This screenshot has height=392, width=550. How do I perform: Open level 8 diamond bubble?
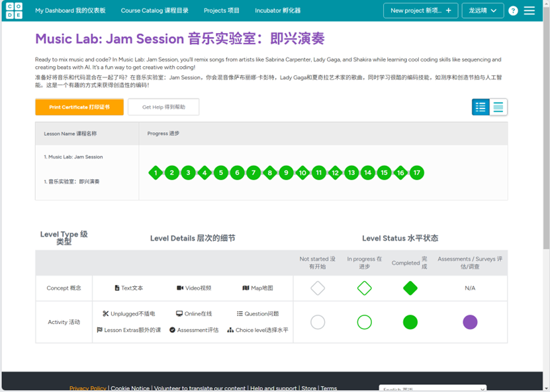(270, 173)
